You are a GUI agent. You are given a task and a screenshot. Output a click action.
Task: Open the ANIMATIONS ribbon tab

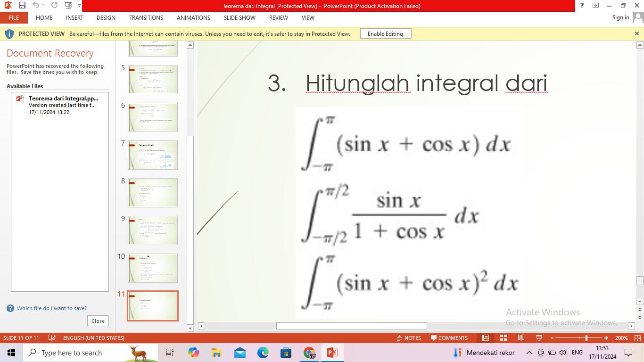click(193, 17)
